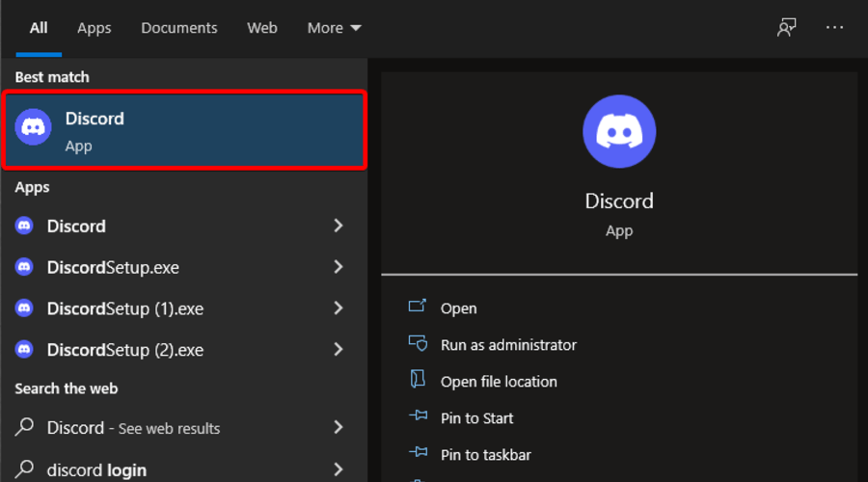Click the Open file location folder icon
Viewport: 868px width, 482px height.
(418, 381)
